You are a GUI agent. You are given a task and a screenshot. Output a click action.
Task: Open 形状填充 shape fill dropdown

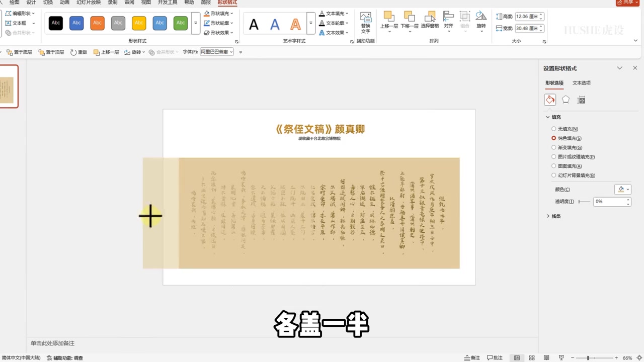tap(219, 14)
